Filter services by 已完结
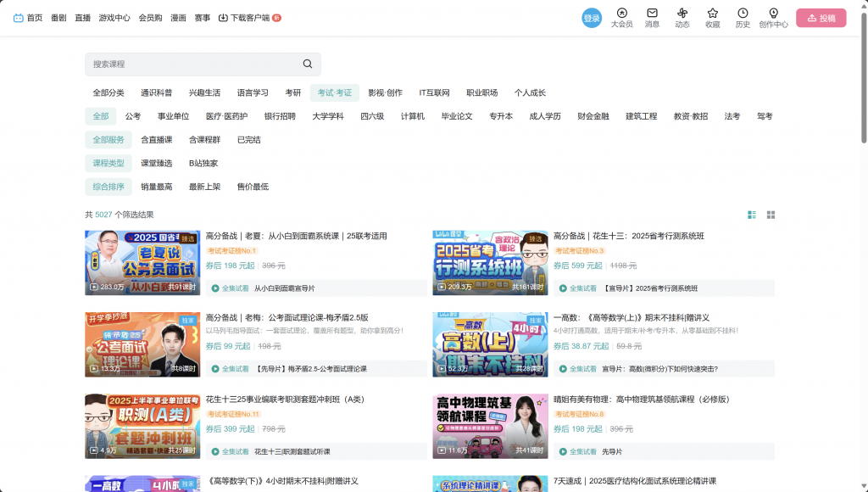Screen dimensions: 868x492 [249, 140]
